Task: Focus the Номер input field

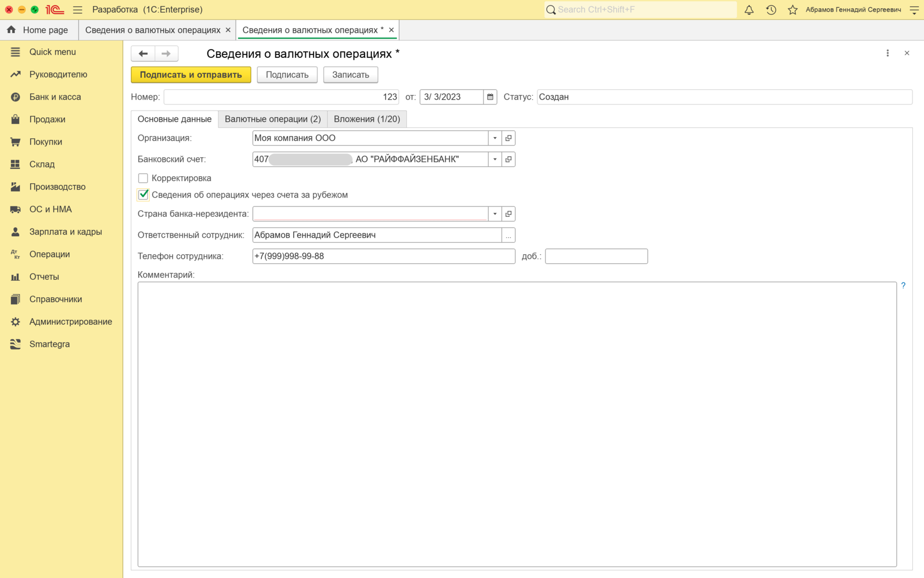Action: pyautogui.click(x=281, y=97)
